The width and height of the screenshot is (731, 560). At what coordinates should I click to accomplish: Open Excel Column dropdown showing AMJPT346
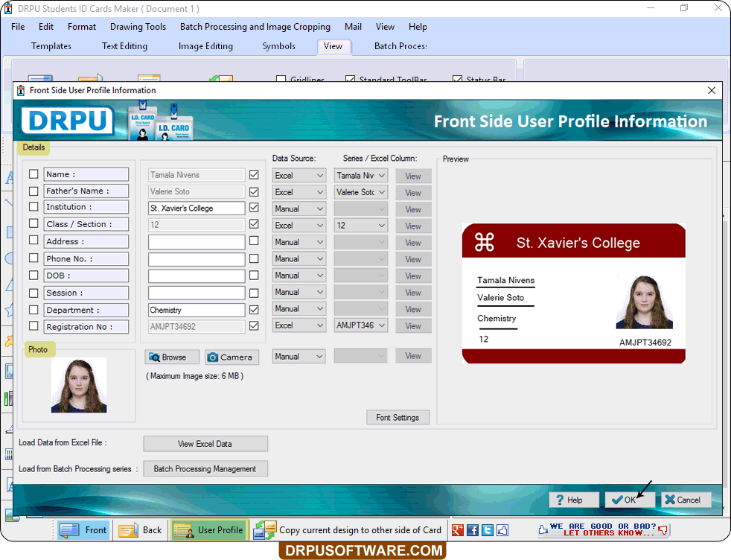coord(361,325)
